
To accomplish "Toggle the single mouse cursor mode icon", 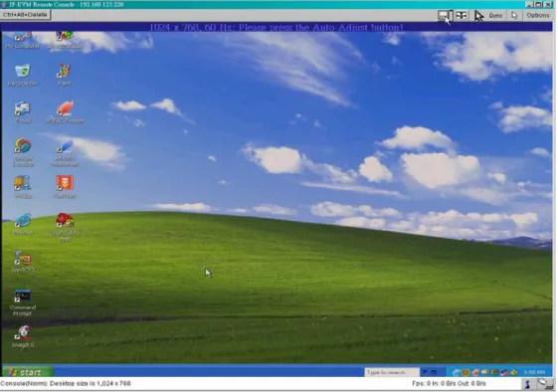I will (514, 15).
